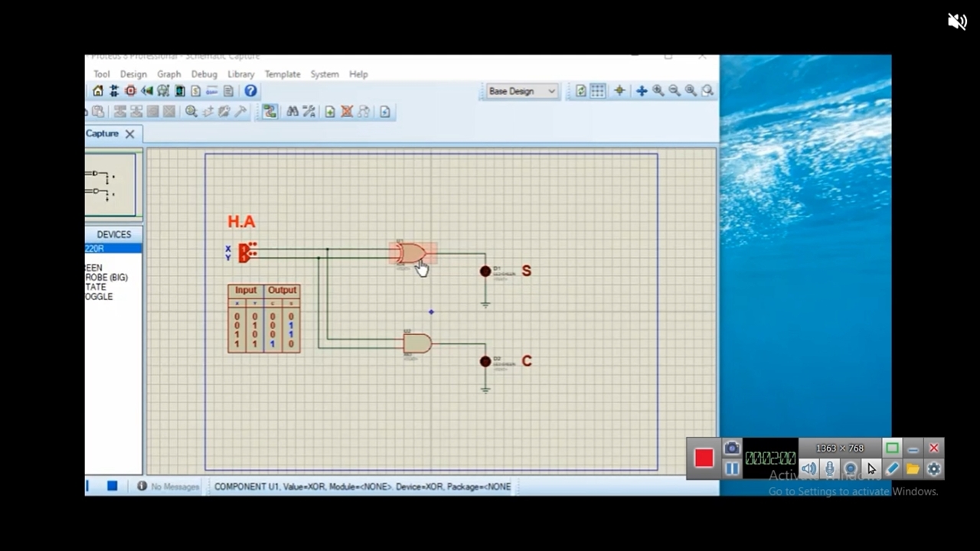The height and width of the screenshot is (551, 980).
Task: Toggle the recorder system audio speaker
Action: pyautogui.click(x=808, y=468)
